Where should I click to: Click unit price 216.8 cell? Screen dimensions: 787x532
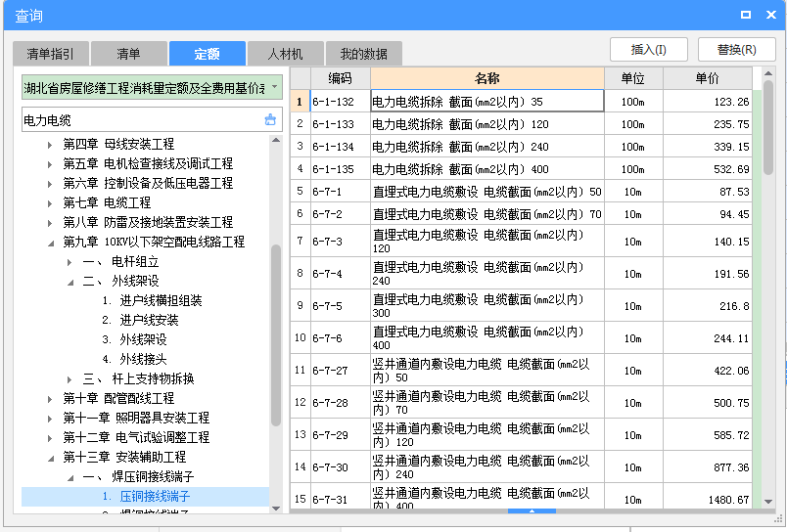707,306
